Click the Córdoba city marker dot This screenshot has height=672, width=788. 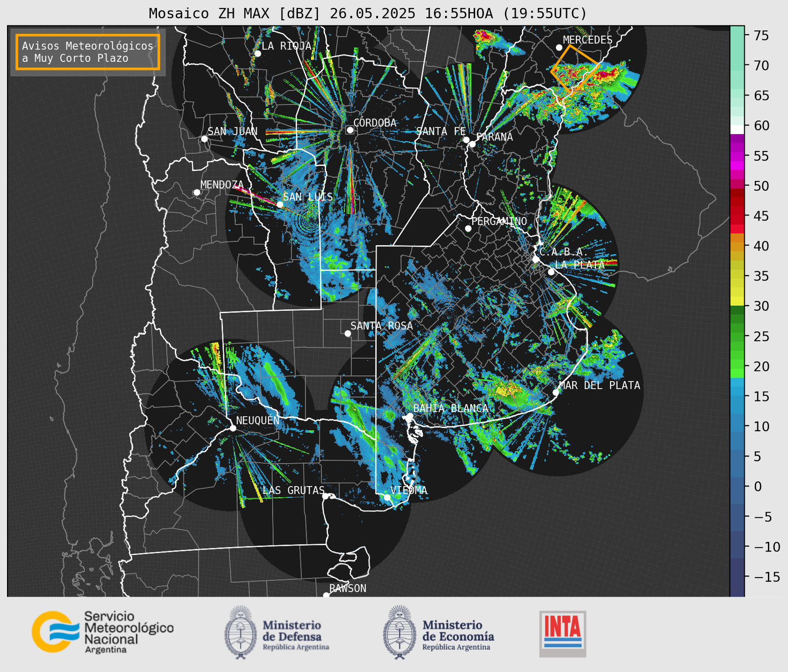350,130
